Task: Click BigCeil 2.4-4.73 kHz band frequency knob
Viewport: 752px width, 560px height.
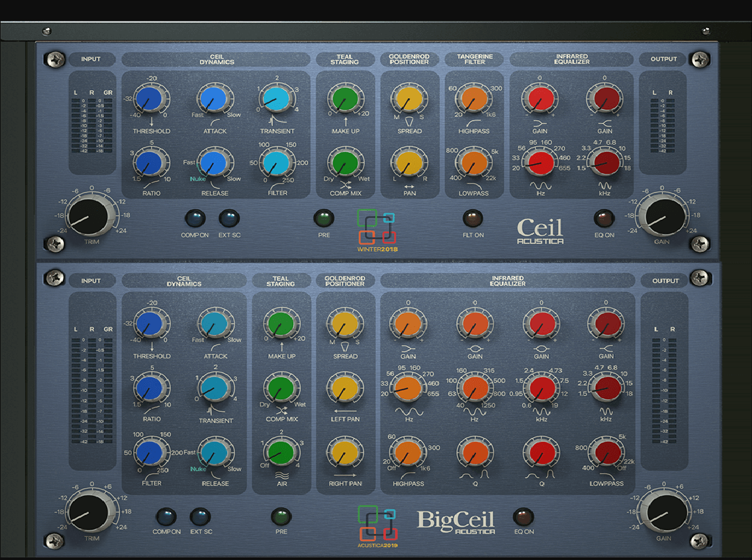Action: [x=541, y=388]
